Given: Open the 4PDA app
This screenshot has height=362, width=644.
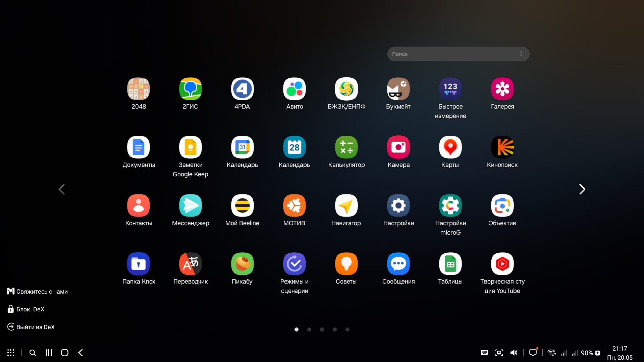Looking at the screenshot, I should [242, 89].
